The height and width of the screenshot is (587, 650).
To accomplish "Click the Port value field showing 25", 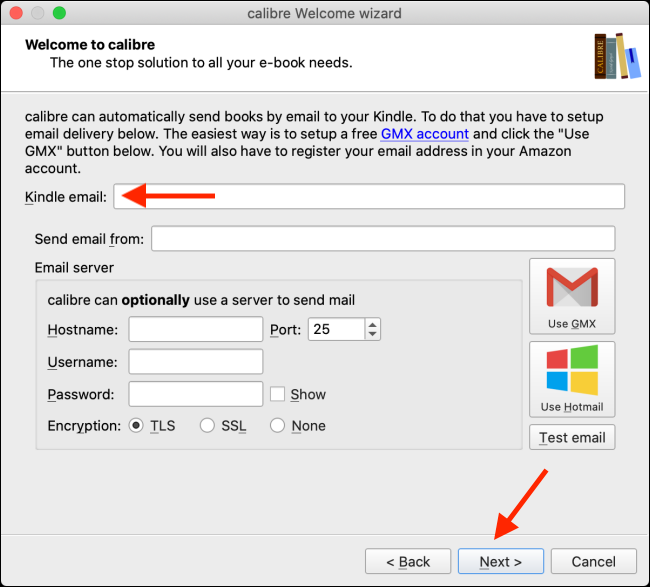I will 337,329.
